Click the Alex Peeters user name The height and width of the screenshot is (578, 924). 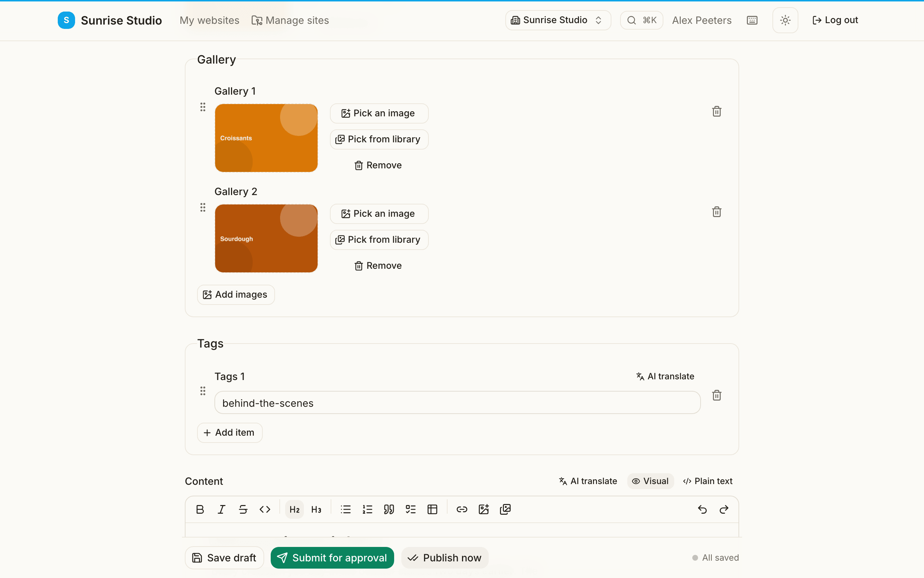(x=702, y=20)
